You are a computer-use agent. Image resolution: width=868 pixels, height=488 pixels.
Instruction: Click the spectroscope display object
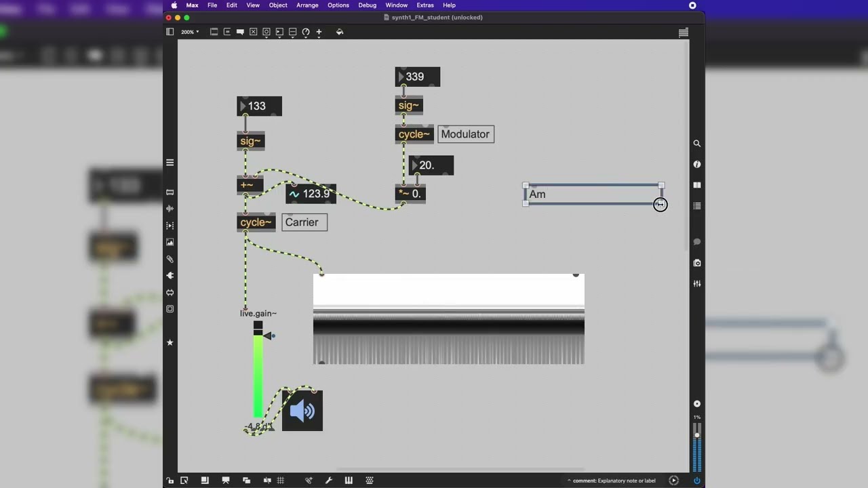pyautogui.click(x=448, y=319)
